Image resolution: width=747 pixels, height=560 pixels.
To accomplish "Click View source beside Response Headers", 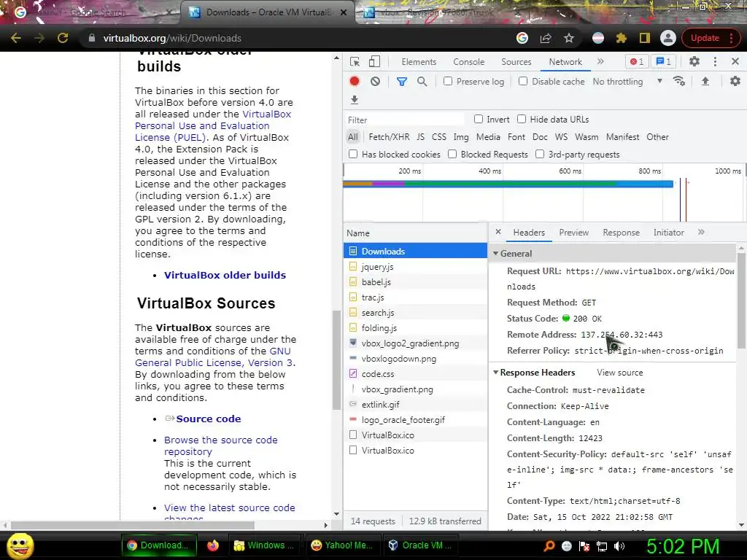I will coord(619,373).
